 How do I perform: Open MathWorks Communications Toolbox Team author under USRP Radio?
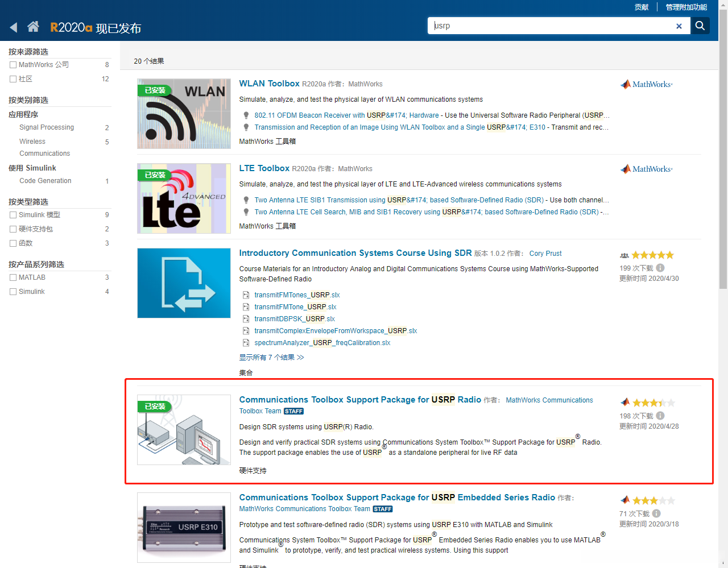pyautogui.click(x=416, y=405)
